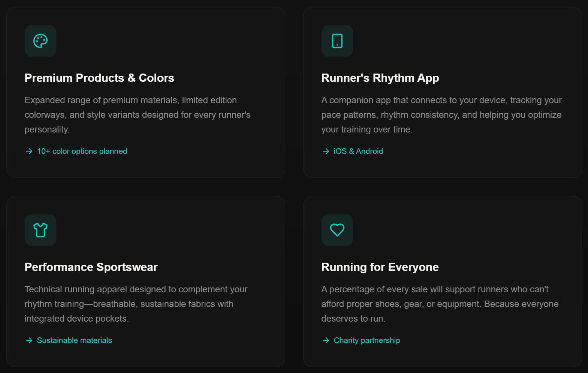This screenshot has width=588, height=373.
Task: Click the percentage of every sale paragraph
Action: pos(440,304)
